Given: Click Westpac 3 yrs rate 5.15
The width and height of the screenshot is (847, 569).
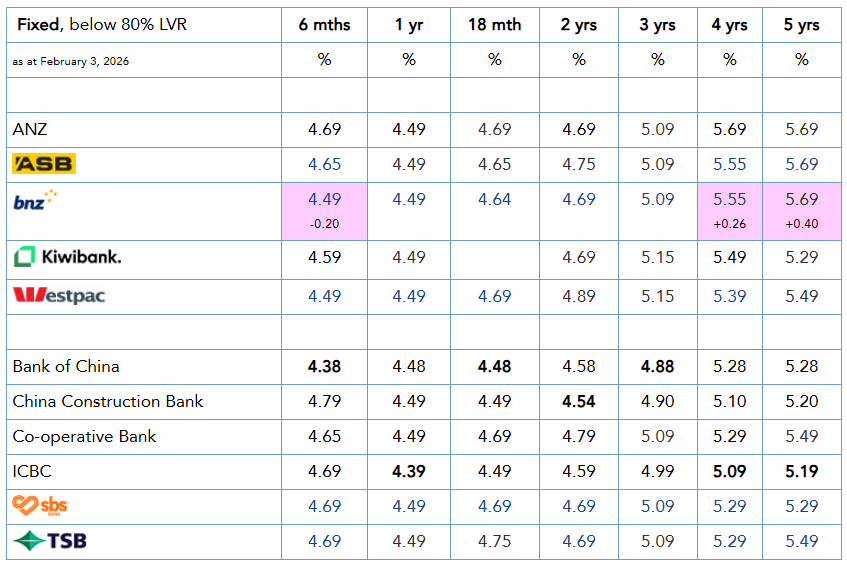Looking at the screenshot, I should [657, 296].
